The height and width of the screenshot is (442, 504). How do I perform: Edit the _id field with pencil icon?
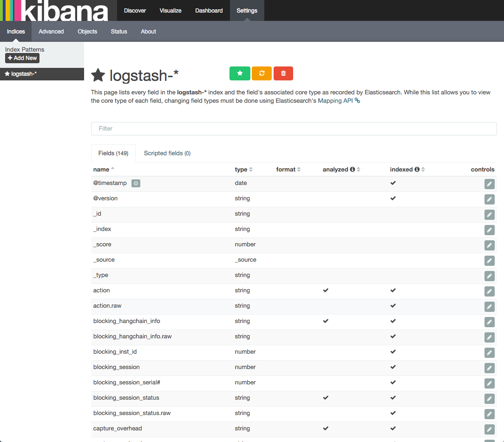tap(489, 215)
